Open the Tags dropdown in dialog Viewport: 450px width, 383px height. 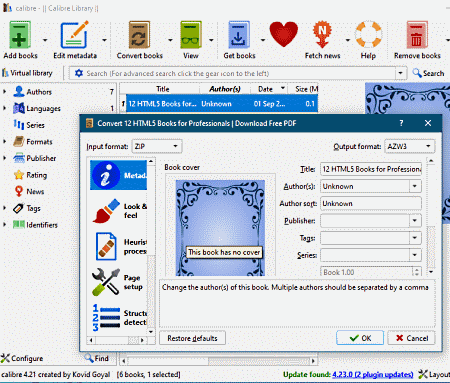coord(415,238)
